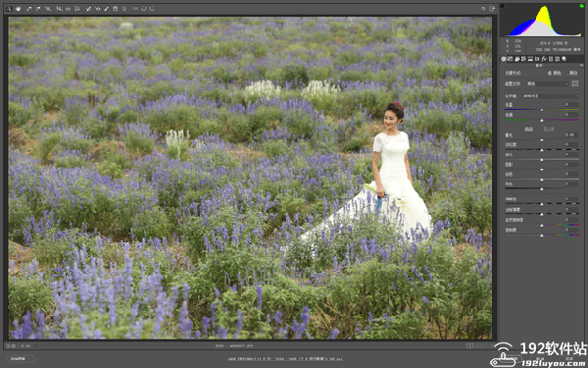Select the Black & White treatment radio button
Viewport: 588px width, 368px height.
coord(566,73)
